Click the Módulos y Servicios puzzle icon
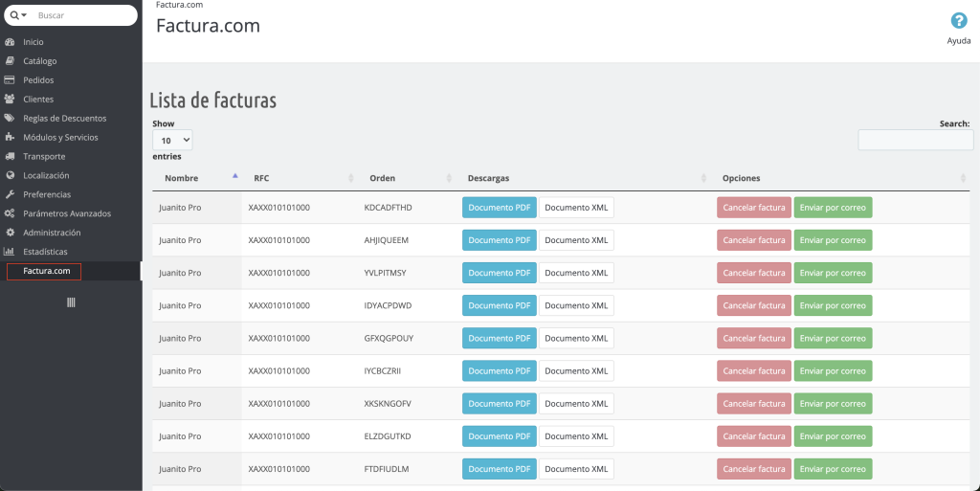This screenshot has height=491, width=980. pos(10,137)
